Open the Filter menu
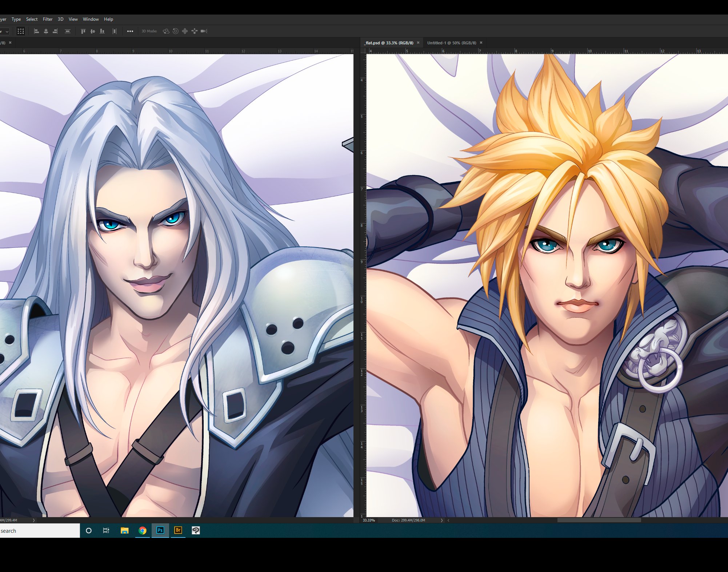Image resolution: width=728 pixels, height=572 pixels. (48, 19)
